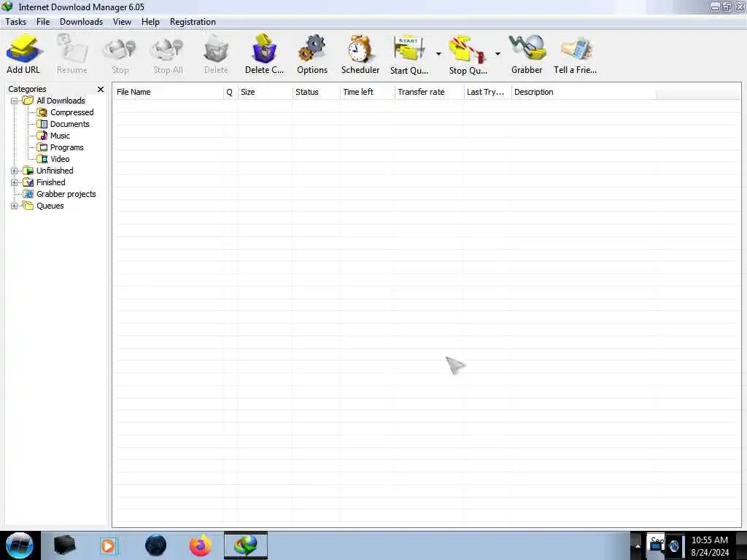Click the media player taskbar icon
747x560 pixels.
pyautogui.click(x=109, y=545)
